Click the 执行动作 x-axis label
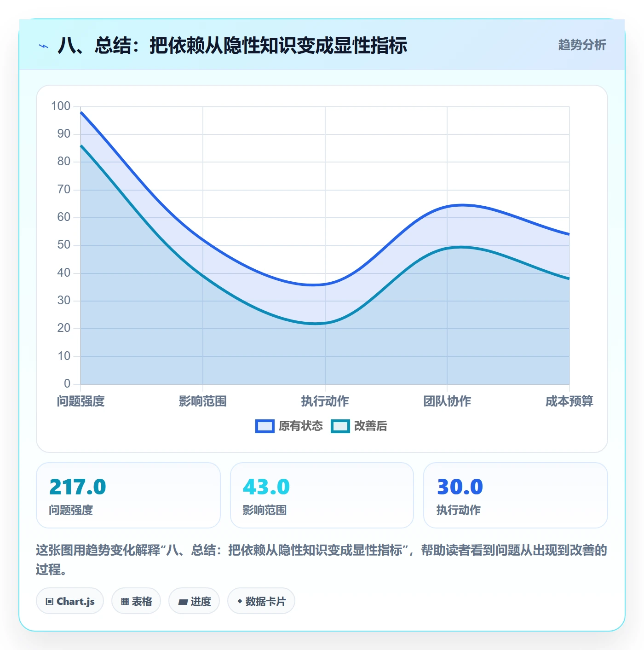 325,401
